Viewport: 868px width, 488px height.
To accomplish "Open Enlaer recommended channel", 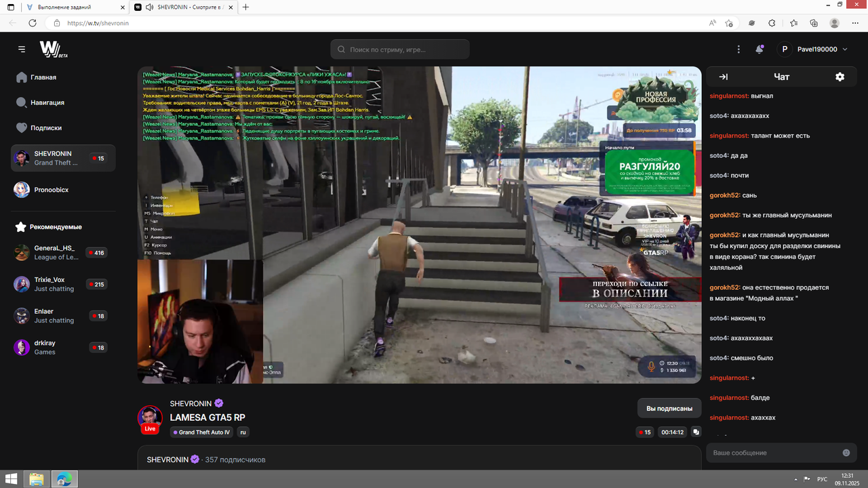I will 63,316.
